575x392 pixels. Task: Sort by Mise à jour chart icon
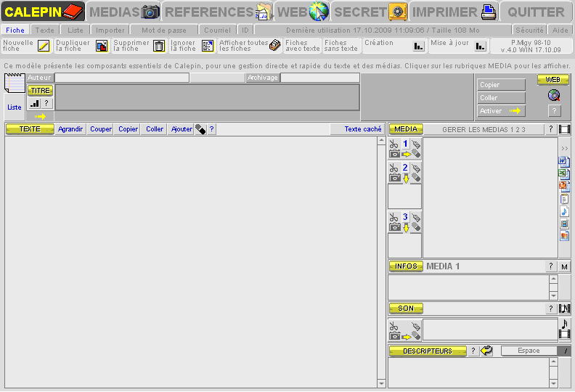coord(480,46)
